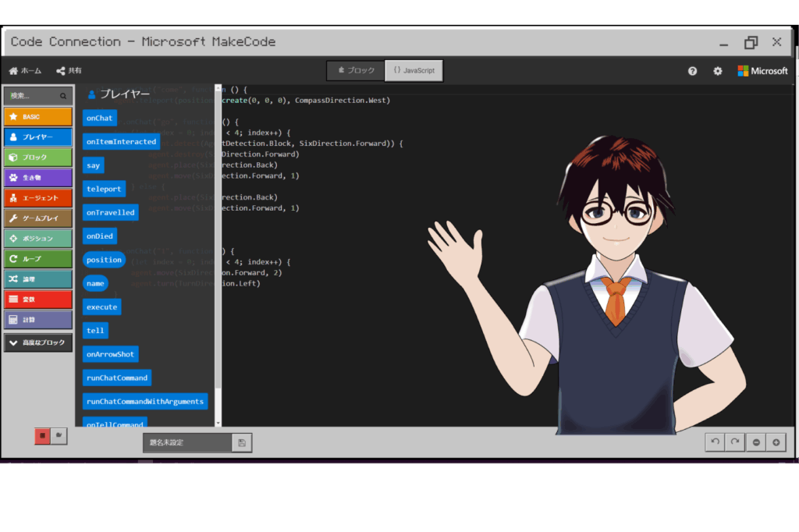799x532 pixels.
Task: Open the 共有 share option
Action: [x=69, y=71]
